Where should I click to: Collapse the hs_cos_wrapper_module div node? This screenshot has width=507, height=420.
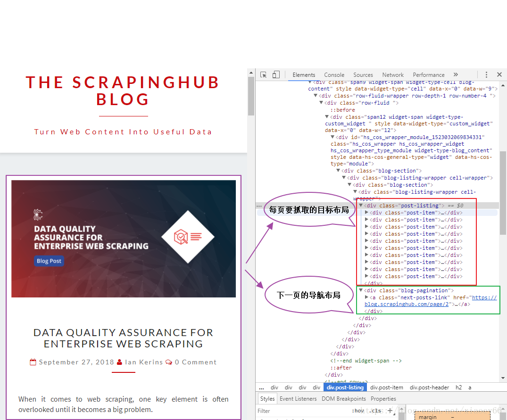332,137
